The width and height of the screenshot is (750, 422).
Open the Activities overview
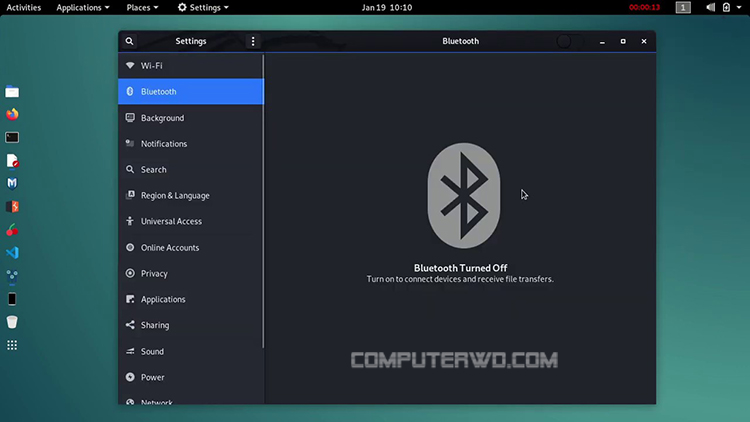pyautogui.click(x=23, y=7)
